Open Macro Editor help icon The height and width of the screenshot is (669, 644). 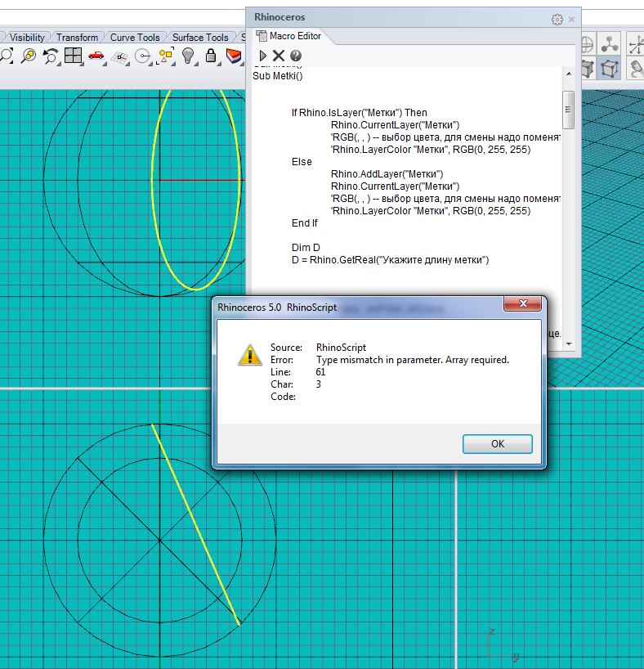tap(296, 56)
